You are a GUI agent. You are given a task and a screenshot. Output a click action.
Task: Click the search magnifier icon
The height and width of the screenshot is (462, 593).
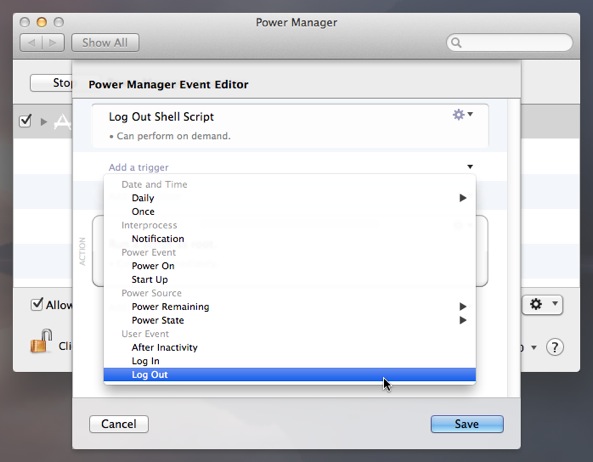coord(456,43)
